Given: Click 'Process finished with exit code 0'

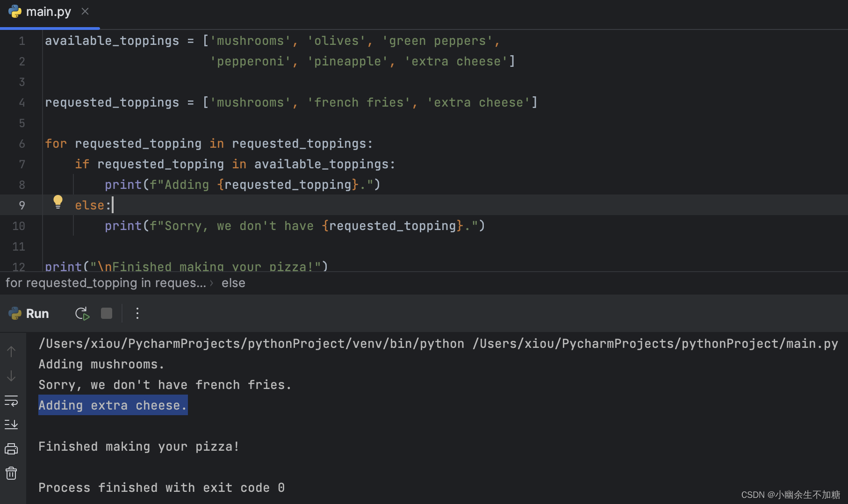Looking at the screenshot, I should (161, 488).
